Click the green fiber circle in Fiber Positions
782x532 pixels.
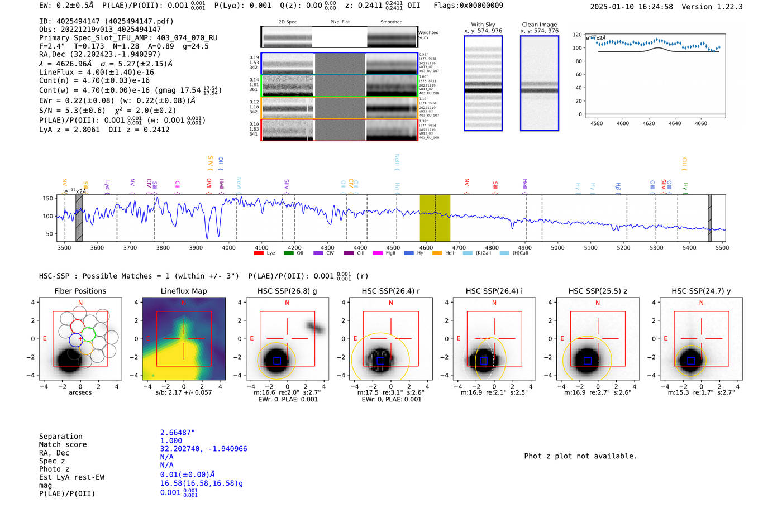pyautogui.click(x=88, y=335)
